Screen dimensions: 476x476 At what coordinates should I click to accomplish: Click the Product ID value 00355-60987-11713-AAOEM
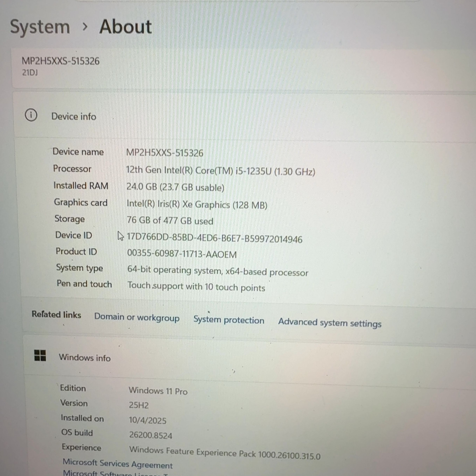(182, 254)
